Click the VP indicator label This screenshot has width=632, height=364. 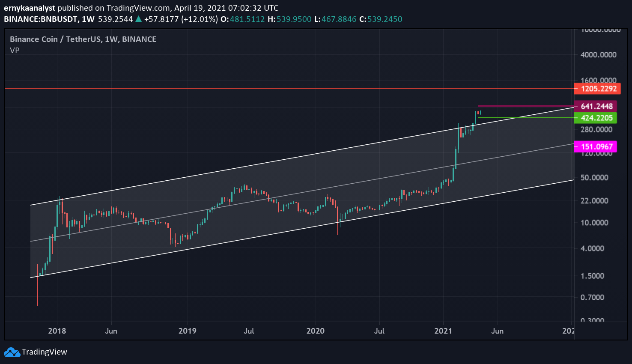click(15, 51)
